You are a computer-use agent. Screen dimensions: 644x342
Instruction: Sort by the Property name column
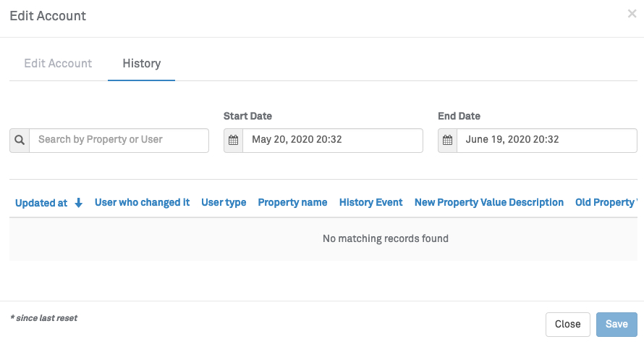[292, 202]
